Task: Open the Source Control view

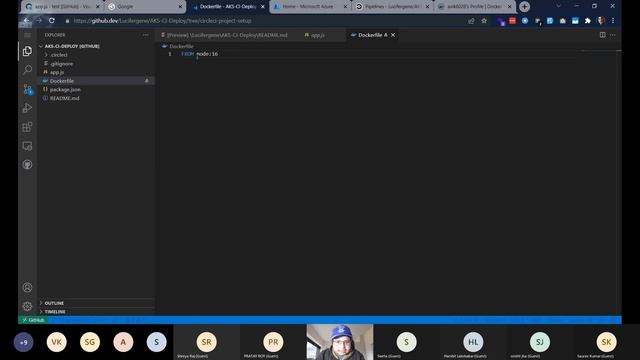Action: coord(27,89)
